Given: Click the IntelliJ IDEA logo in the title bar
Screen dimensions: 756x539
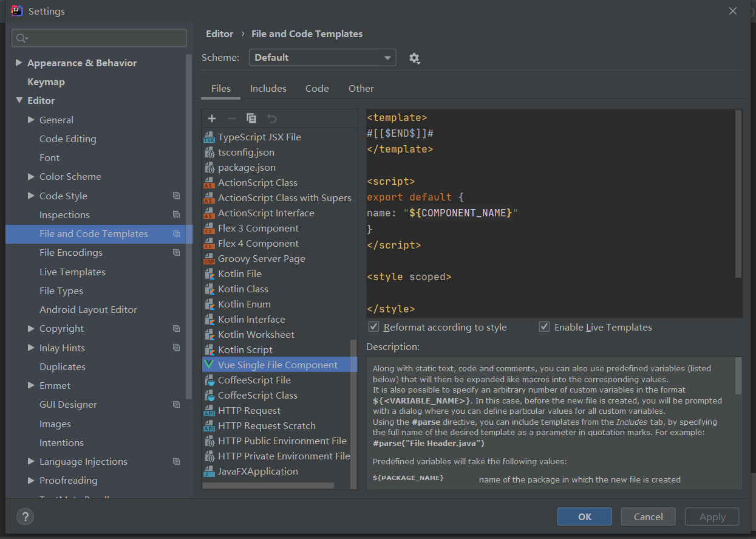Looking at the screenshot, I should pyautogui.click(x=16, y=10).
